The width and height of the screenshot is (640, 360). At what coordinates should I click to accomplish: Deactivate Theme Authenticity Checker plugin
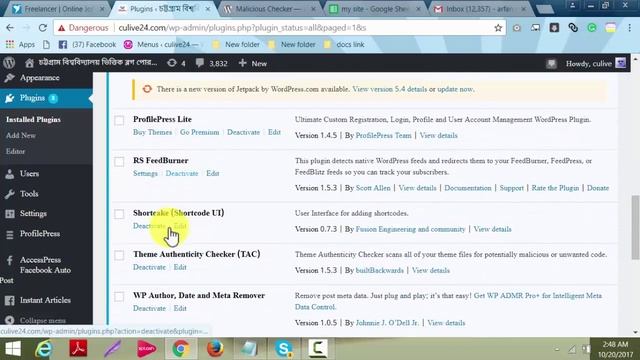pos(149,267)
